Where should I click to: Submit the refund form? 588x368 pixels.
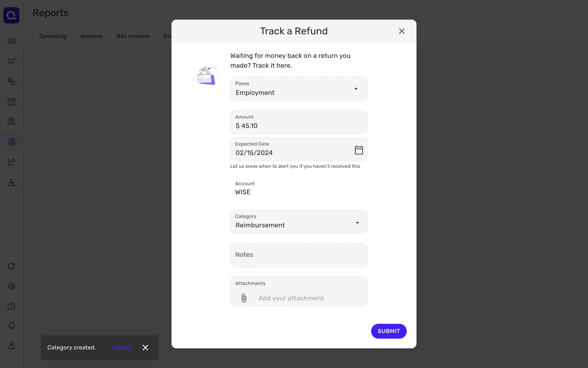tap(389, 331)
